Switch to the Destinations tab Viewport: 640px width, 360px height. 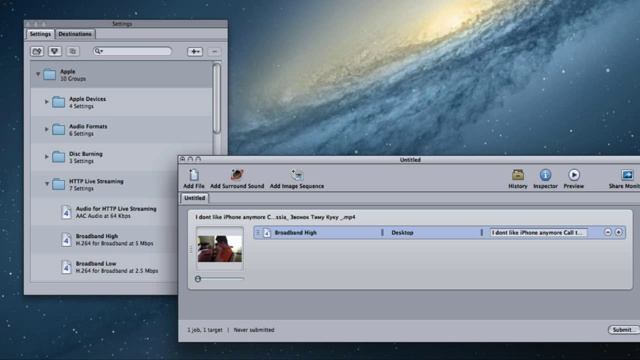point(75,34)
